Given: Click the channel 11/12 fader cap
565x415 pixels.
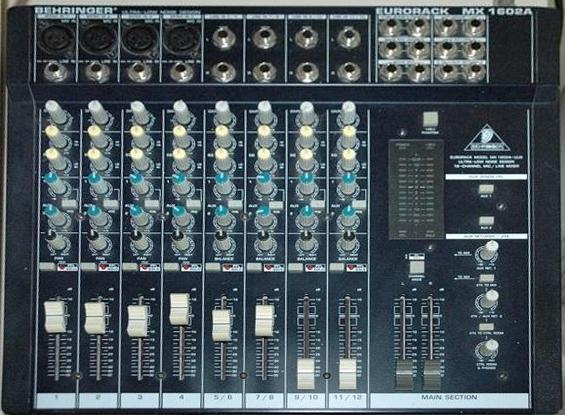Looking at the screenshot, I should tap(348, 373).
